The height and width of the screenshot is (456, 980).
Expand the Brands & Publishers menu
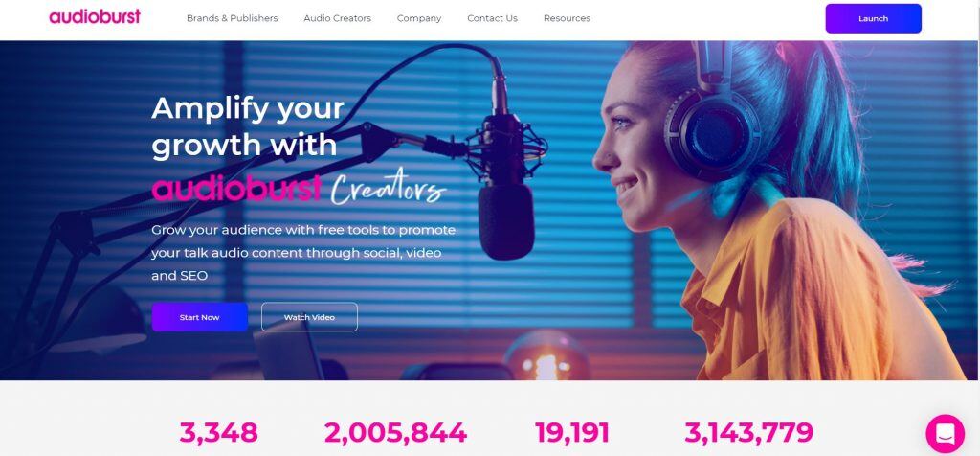click(x=232, y=18)
